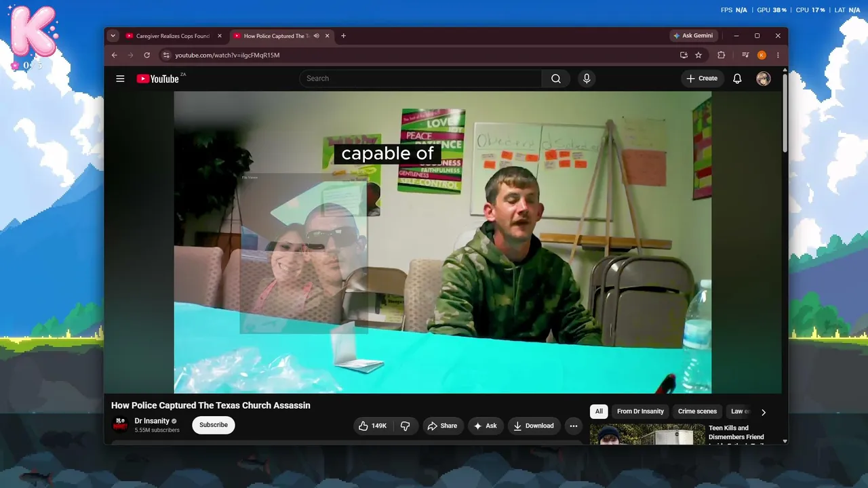Open the media control icon in Chrome toolbar
868x488 pixels.
point(745,55)
